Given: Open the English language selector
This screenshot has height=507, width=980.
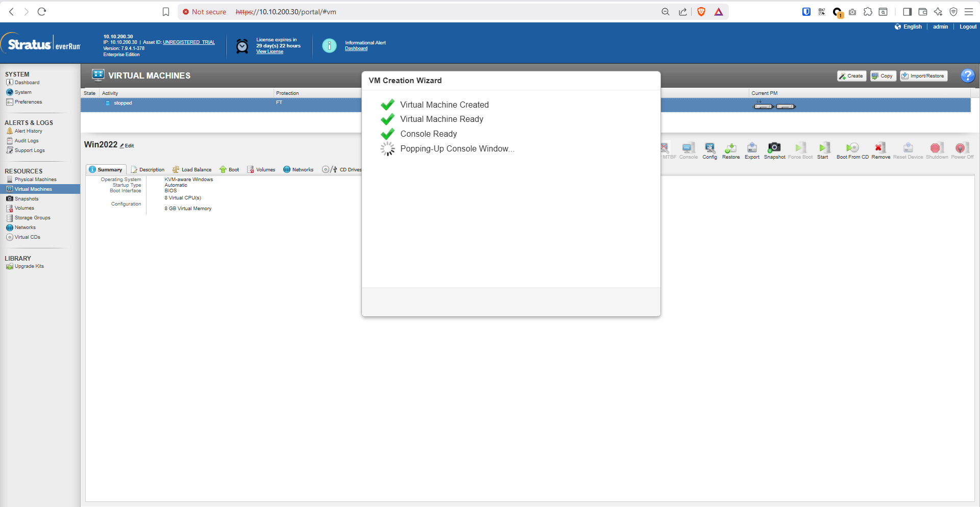Looking at the screenshot, I should pos(909,27).
